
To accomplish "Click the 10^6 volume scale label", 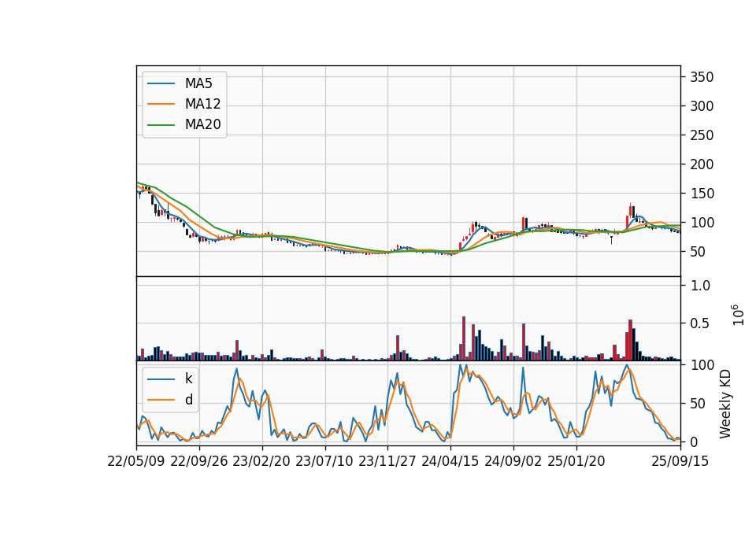I will pyautogui.click(x=737, y=315).
